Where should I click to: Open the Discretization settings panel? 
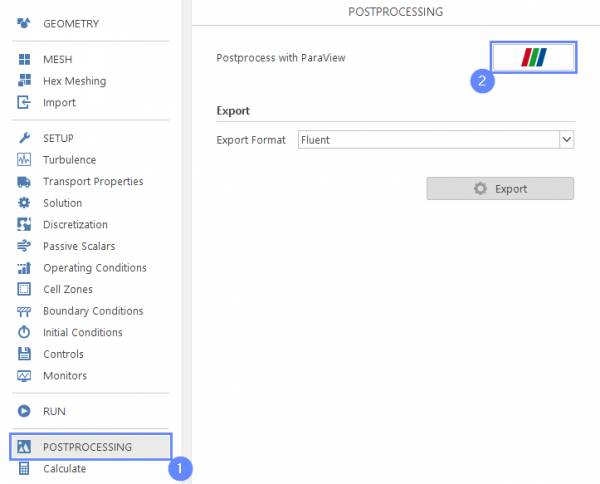coord(75,225)
